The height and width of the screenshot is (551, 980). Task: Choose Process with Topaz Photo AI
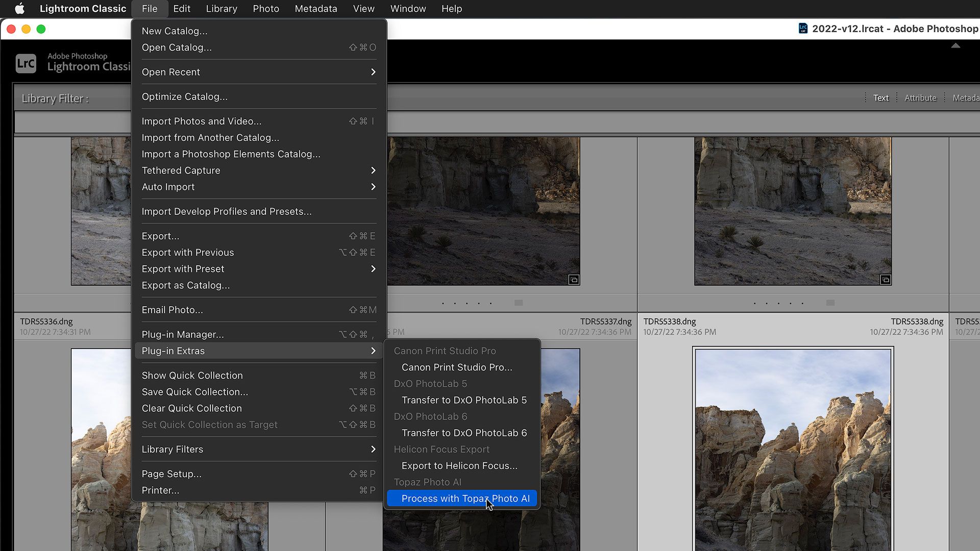tap(464, 498)
